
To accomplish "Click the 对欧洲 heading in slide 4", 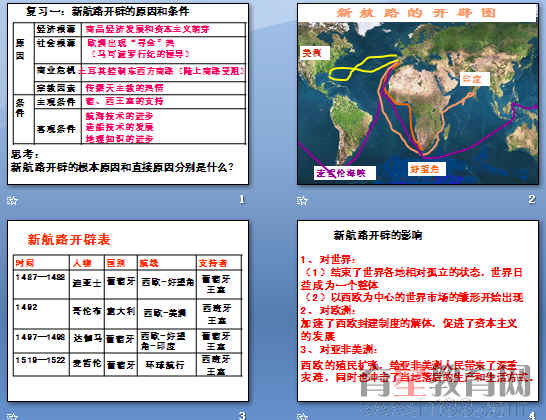I will pyautogui.click(x=328, y=310).
